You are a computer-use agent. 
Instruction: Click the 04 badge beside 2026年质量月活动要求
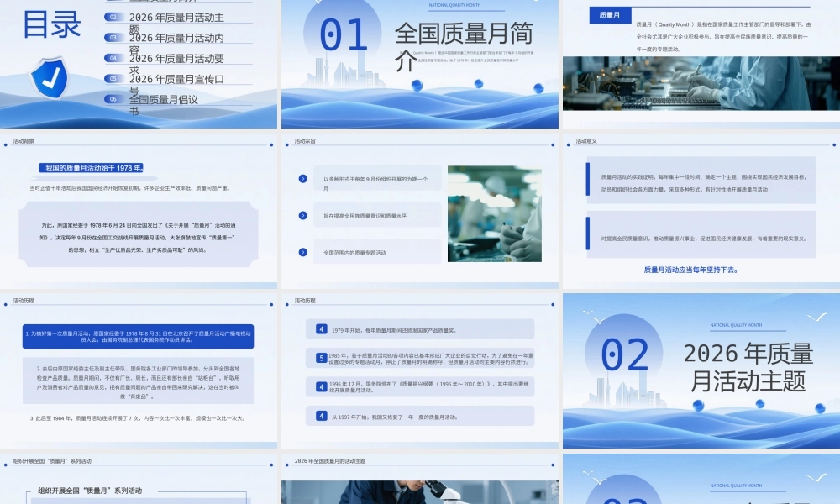(x=113, y=58)
